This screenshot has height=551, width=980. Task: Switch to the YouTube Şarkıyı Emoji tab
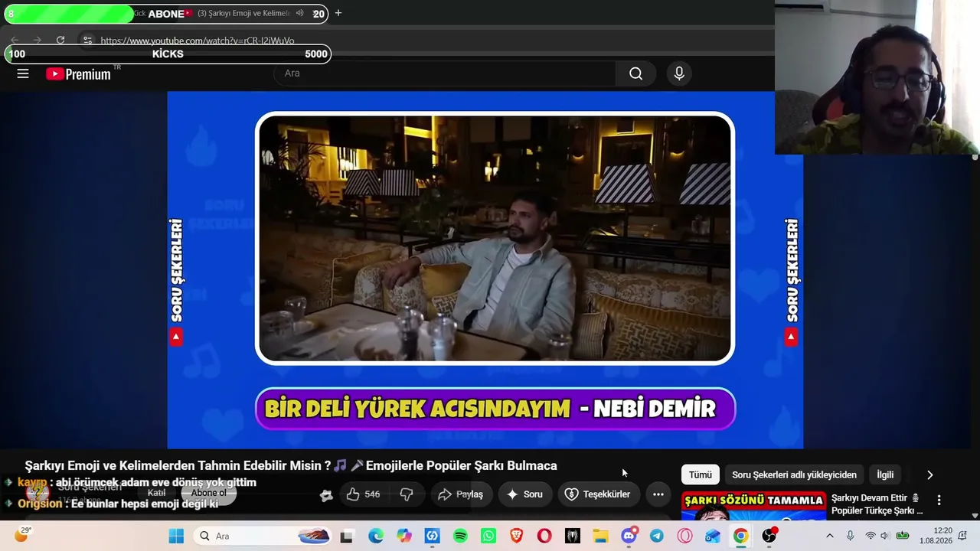click(x=243, y=13)
